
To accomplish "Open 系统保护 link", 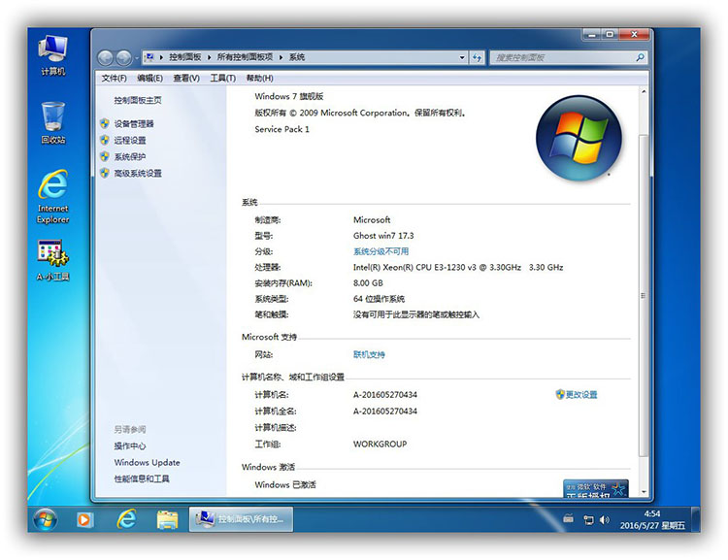I will tap(130, 157).
